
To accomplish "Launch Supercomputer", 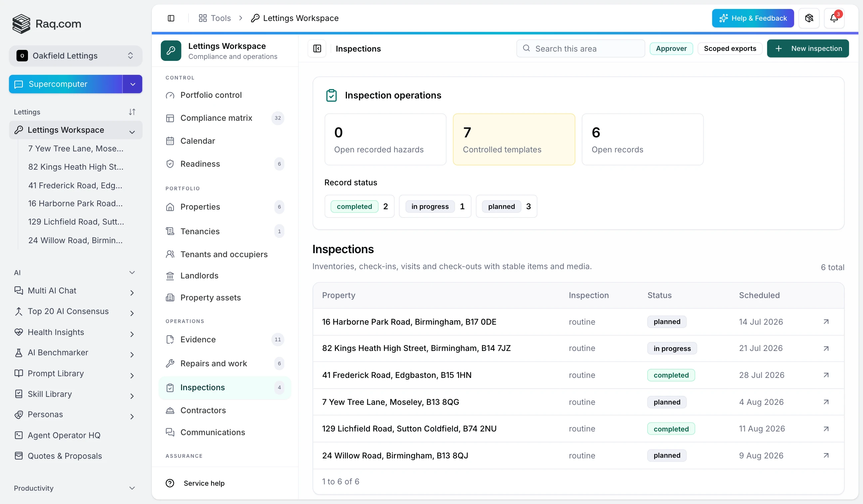I will tap(66, 84).
